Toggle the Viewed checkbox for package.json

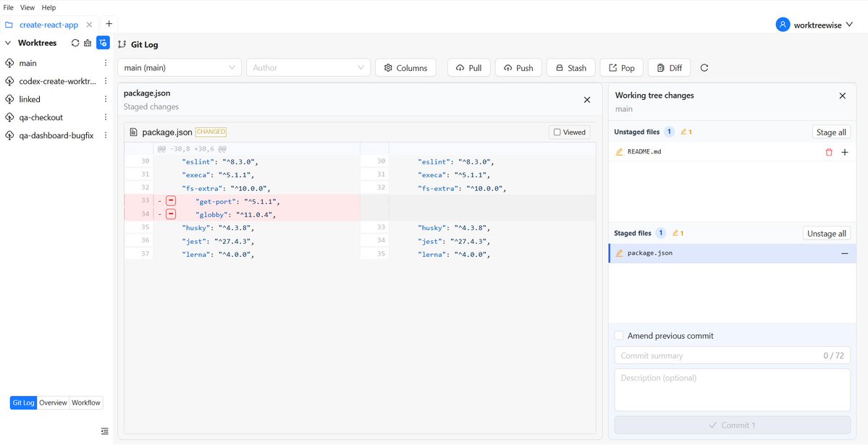point(557,132)
